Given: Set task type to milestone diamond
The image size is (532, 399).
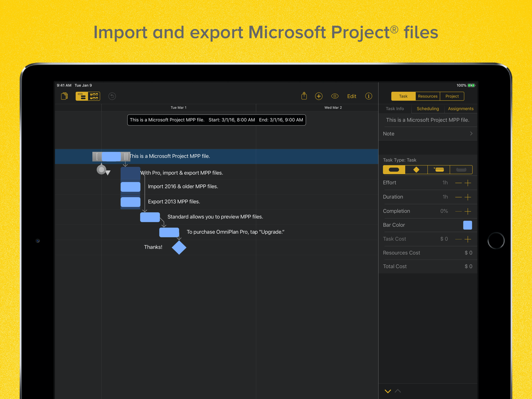Looking at the screenshot, I should (416, 170).
